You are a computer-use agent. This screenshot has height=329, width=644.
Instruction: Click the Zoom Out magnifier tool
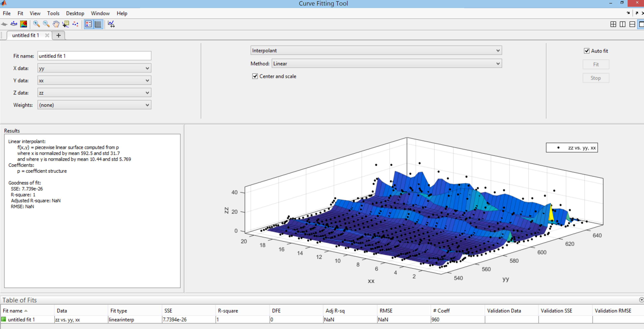[46, 24]
